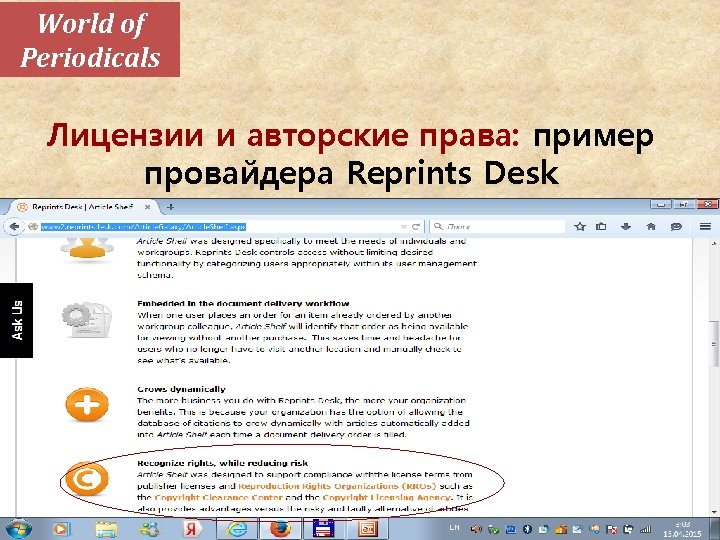Go back with the browser back arrow
Screen dimensions: 720x540
(14, 226)
